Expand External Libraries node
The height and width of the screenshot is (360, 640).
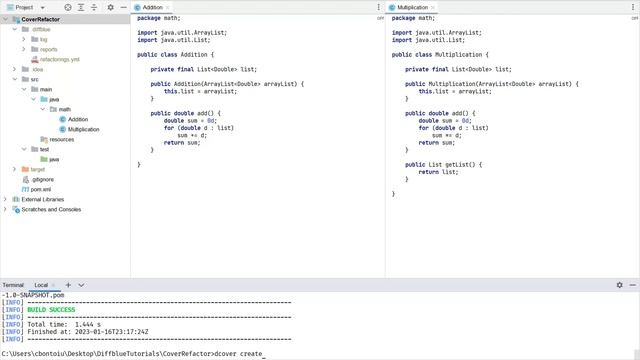click(x=5, y=199)
